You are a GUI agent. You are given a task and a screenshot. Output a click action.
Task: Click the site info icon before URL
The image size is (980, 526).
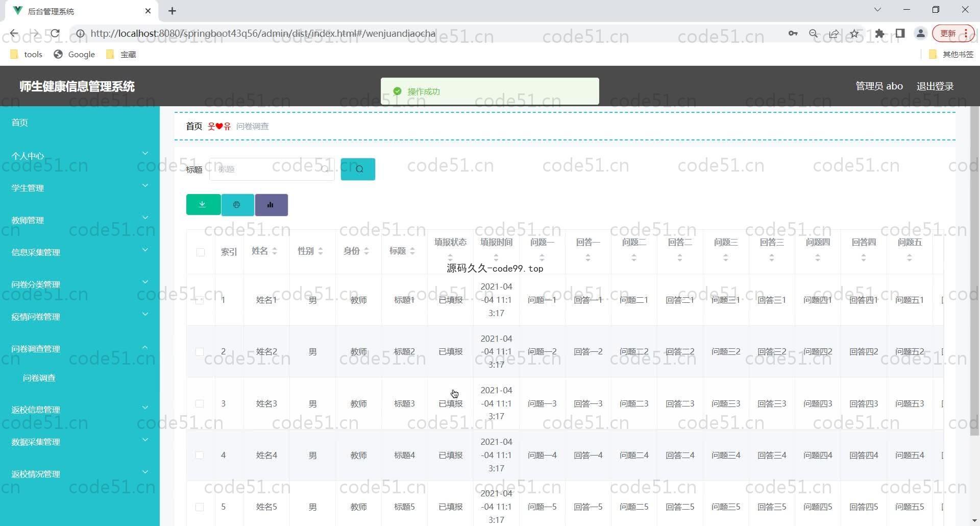(x=80, y=34)
